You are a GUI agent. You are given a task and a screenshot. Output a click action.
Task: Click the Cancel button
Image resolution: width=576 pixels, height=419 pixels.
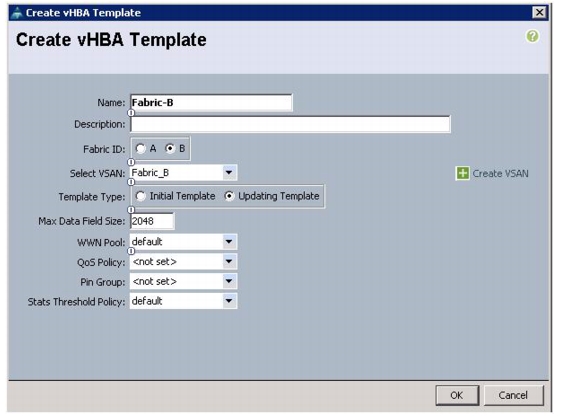click(513, 395)
